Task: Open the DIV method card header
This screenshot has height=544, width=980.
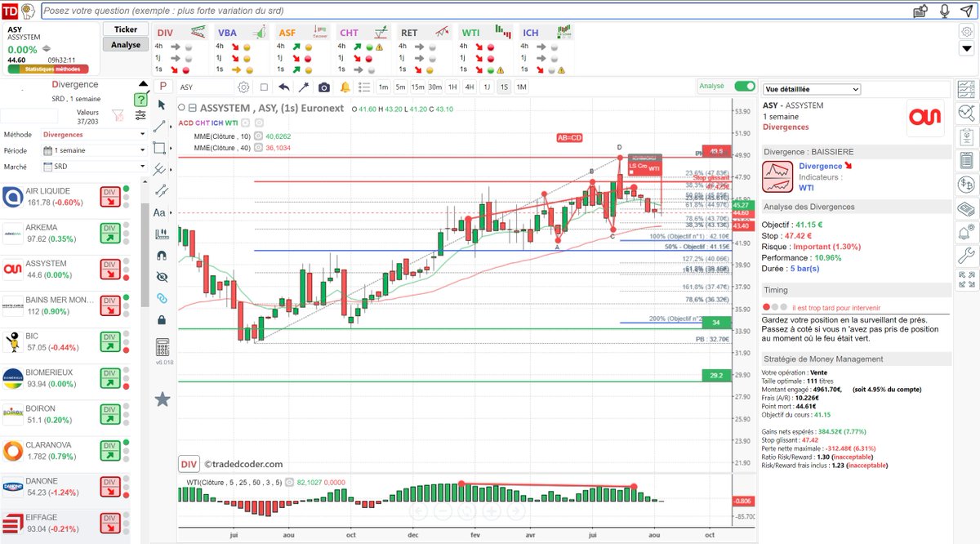Action: [180, 32]
